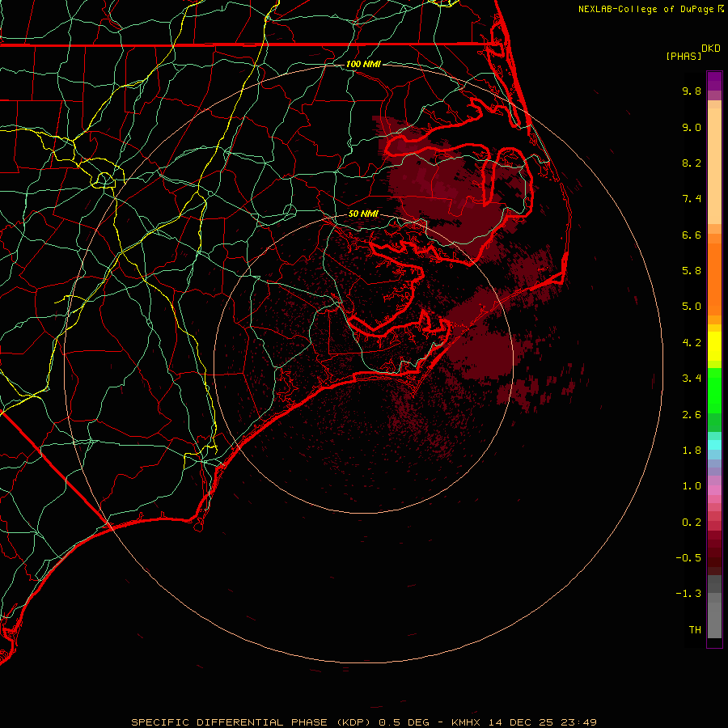Viewport: 728px width, 728px height.
Task: Select the 1.0 scale label
Action: tap(692, 486)
